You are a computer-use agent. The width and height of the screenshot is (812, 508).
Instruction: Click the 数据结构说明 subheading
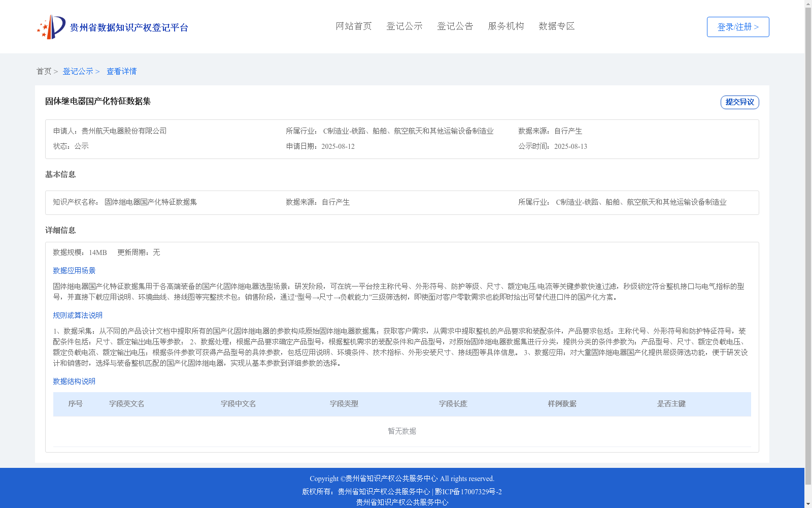74,382
